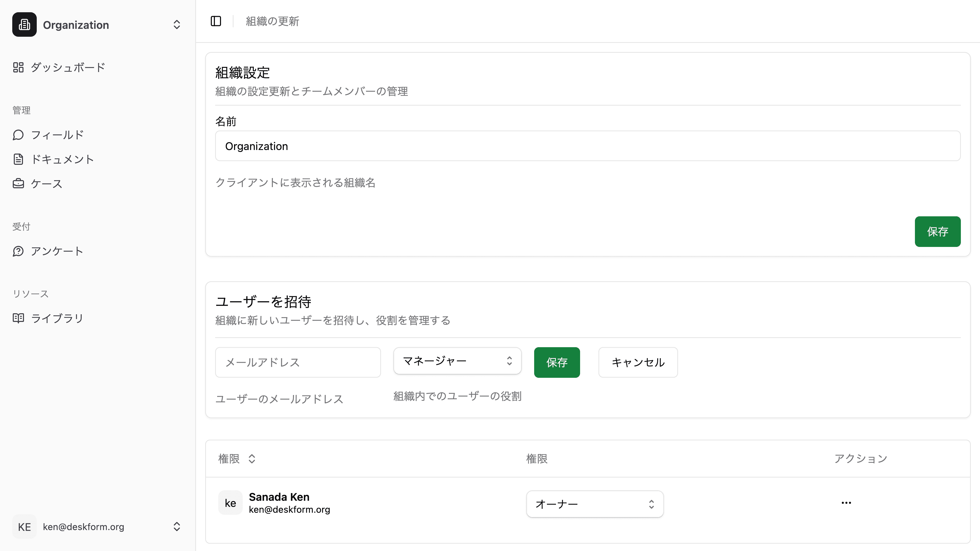Click the メールアドレス input field
The width and height of the screenshot is (980, 551).
point(298,362)
